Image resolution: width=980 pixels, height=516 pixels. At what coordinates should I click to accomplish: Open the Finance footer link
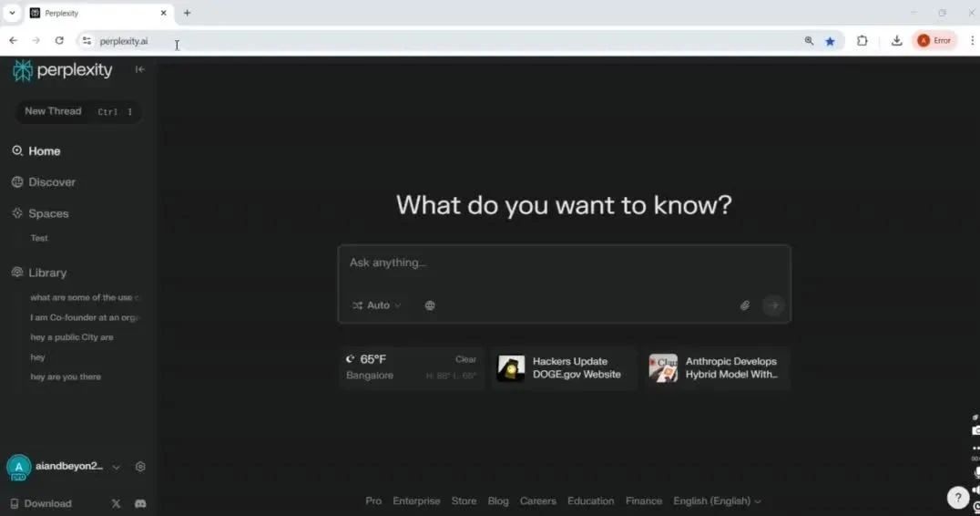coord(644,501)
